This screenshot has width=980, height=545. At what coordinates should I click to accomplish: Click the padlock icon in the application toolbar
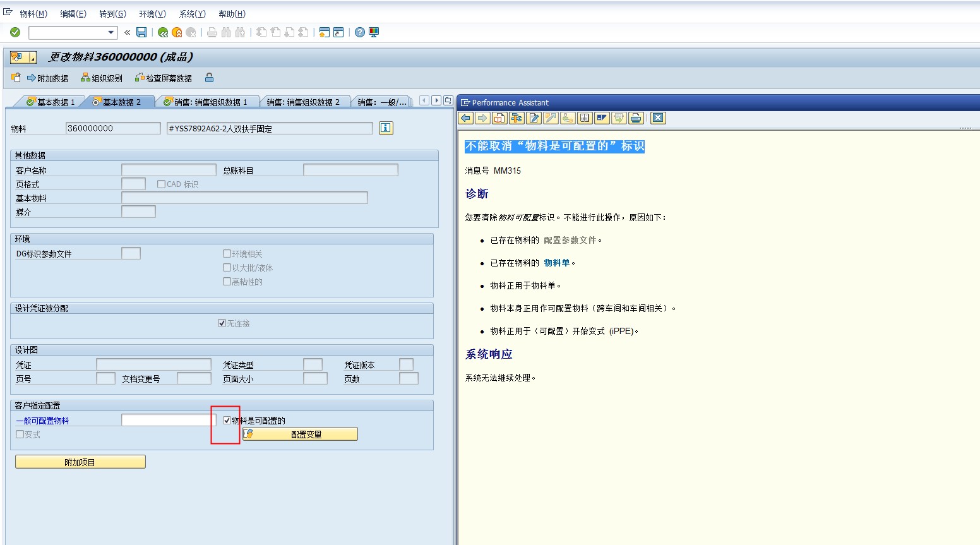pos(209,78)
